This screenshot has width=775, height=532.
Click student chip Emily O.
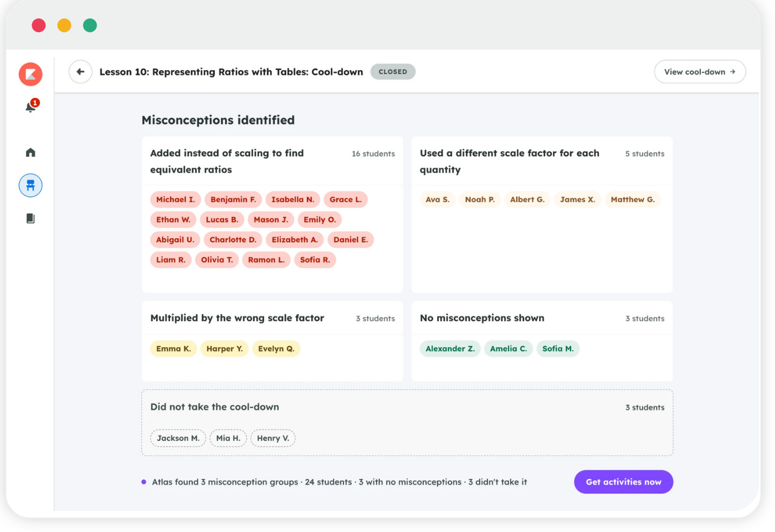pyautogui.click(x=320, y=219)
